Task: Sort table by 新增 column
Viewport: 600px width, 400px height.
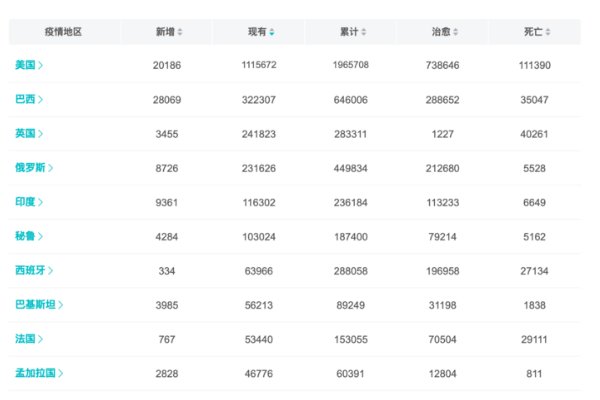Action: [169, 32]
